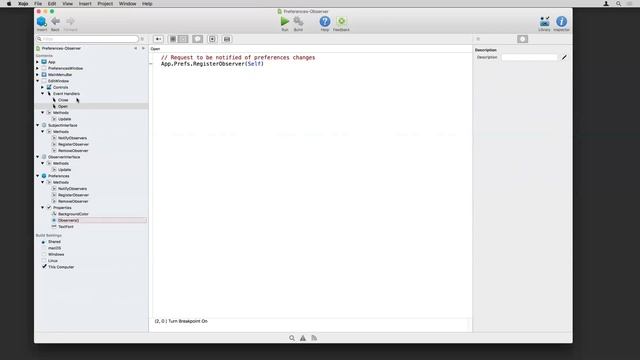Click previous-arrow icon beside Preferences-Observer header
Screen dimensions: 640x360
click(x=136, y=48)
